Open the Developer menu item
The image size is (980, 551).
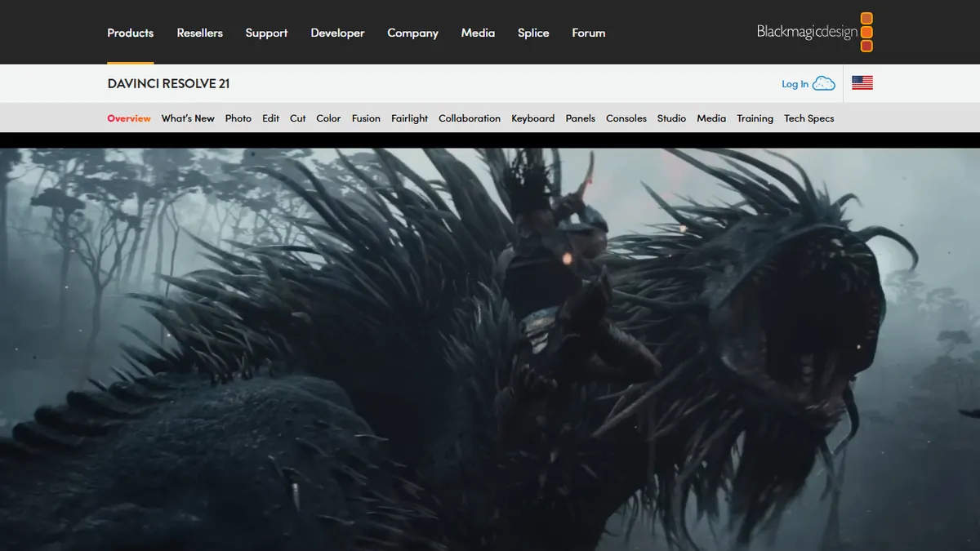pyautogui.click(x=337, y=33)
